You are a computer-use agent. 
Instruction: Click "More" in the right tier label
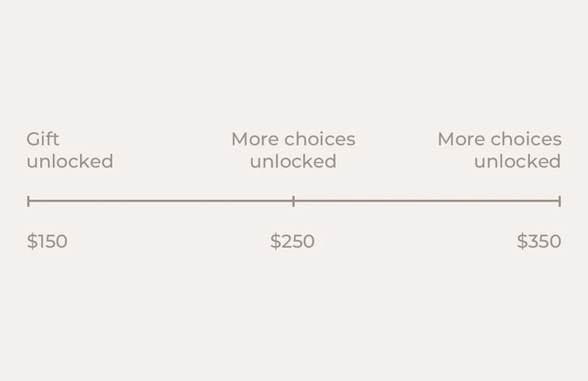[x=462, y=140]
